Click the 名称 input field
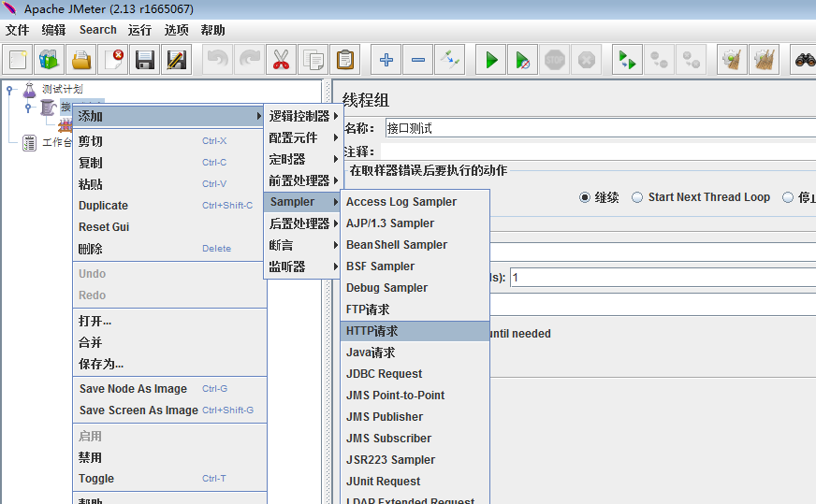 tap(601, 128)
